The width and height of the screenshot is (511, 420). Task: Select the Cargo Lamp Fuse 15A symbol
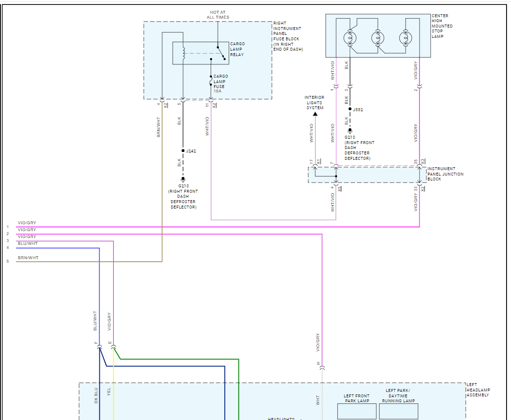point(211,81)
